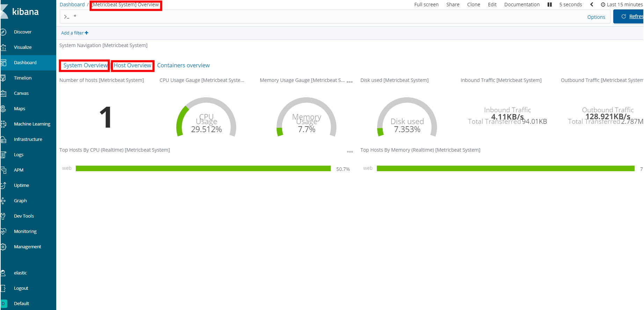Open Logs icon in sidebar
The height and width of the screenshot is (310, 644).
3,155
